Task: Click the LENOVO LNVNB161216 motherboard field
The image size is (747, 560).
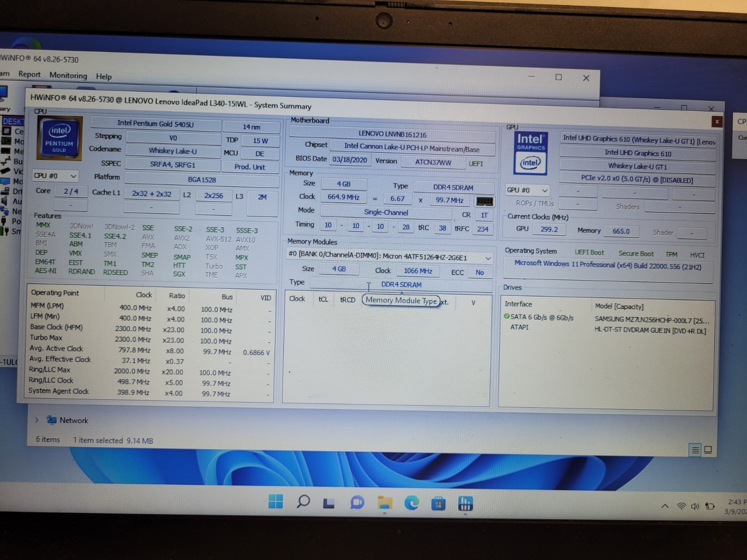Action: [x=392, y=134]
